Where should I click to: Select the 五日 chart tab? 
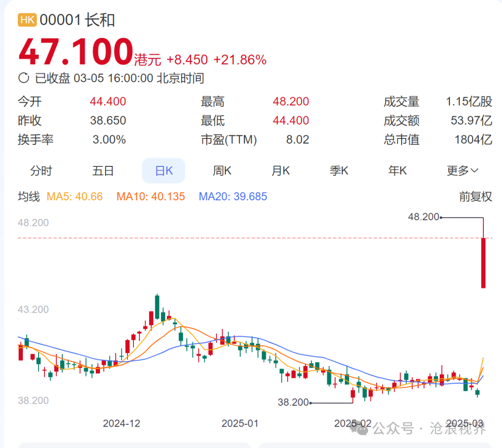pos(103,171)
